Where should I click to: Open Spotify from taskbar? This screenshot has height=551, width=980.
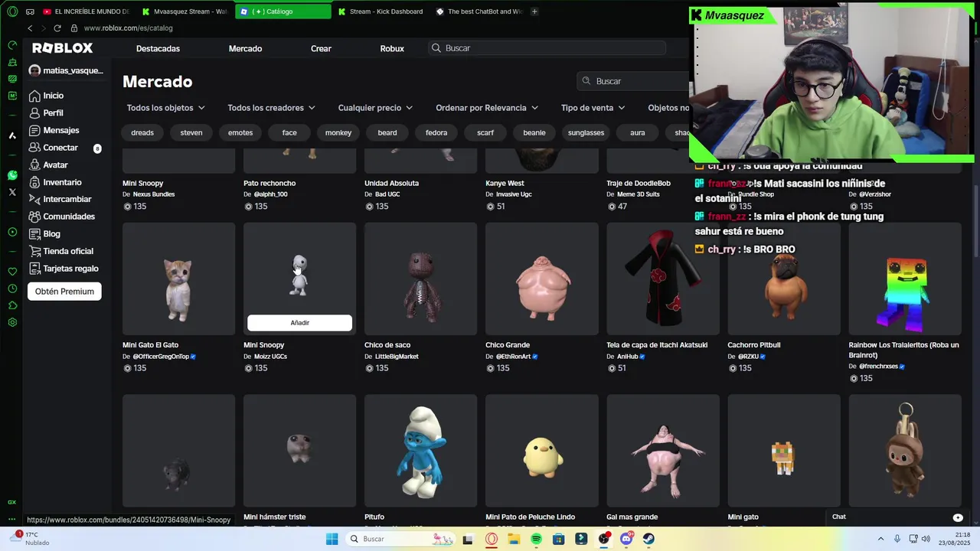tap(536, 539)
